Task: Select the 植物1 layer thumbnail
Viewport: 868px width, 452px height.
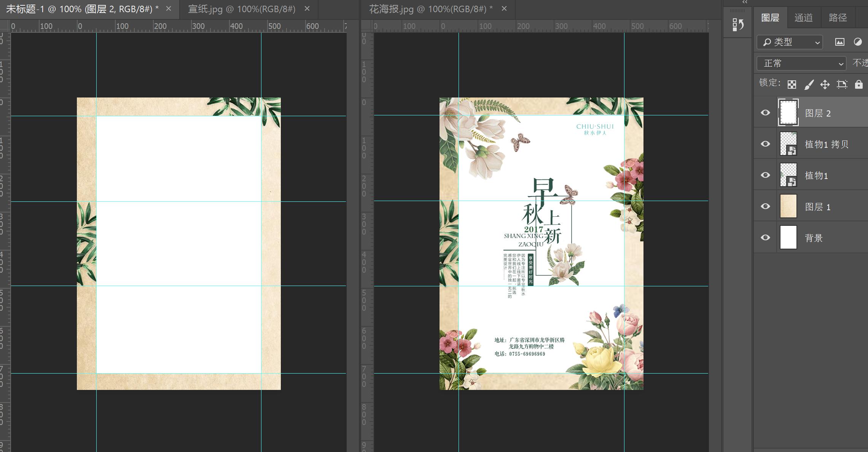Action: [x=788, y=175]
